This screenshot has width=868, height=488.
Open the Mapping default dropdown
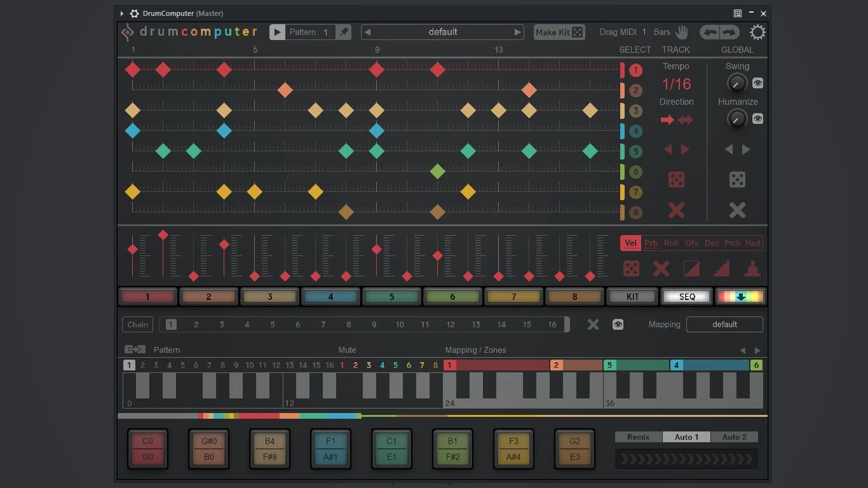(724, 324)
